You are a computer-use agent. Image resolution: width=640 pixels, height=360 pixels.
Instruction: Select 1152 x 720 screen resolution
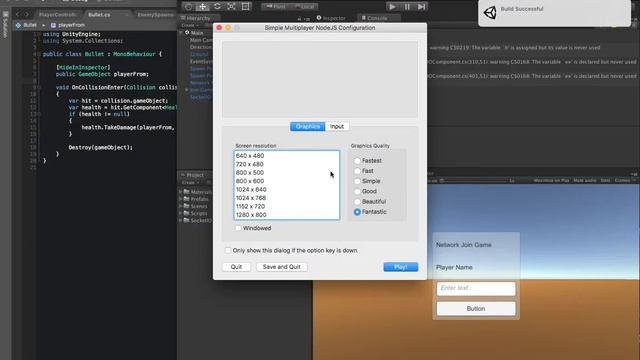pyautogui.click(x=287, y=206)
